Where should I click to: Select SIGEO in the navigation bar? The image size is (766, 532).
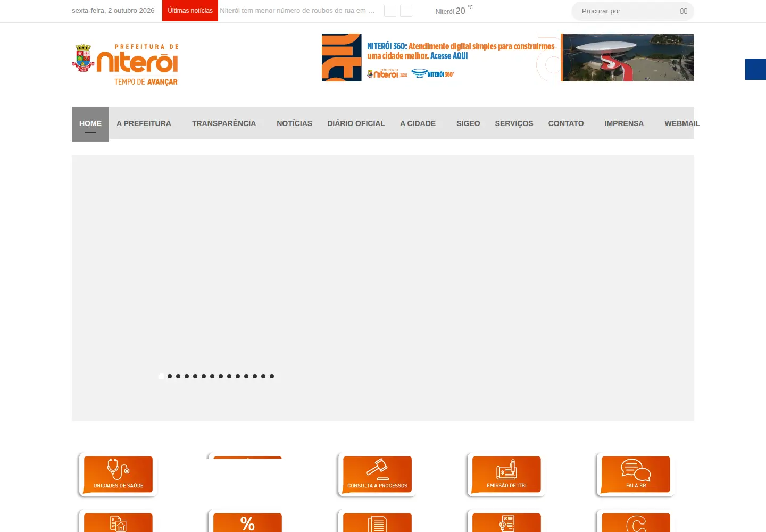[x=468, y=123]
